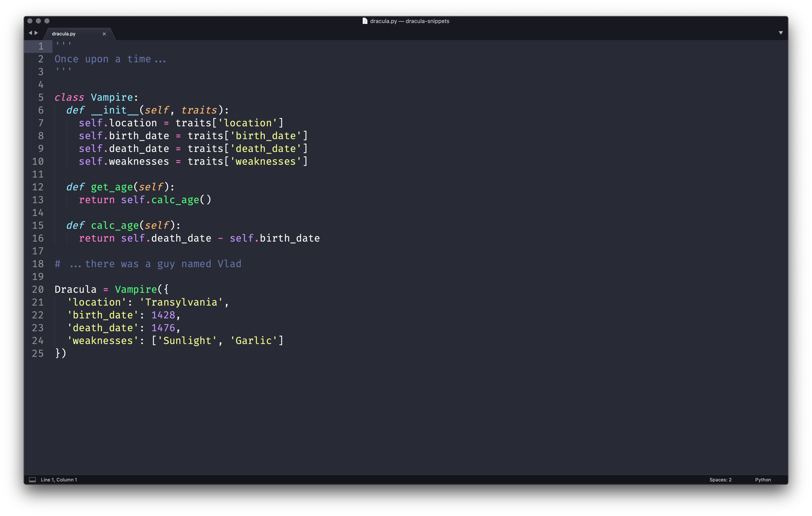Click the red close window button
This screenshot has width=812, height=516.
click(x=30, y=21)
